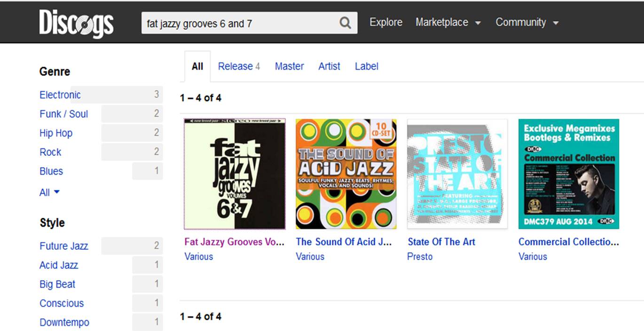Open The Sound Of Acid Jazz cover
This screenshot has height=331, width=644.
tap(346, 174)
